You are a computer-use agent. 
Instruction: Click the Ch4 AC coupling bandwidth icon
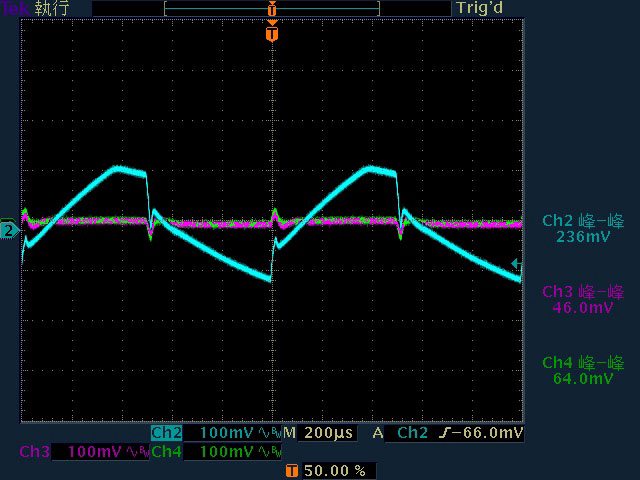point(269,452)
